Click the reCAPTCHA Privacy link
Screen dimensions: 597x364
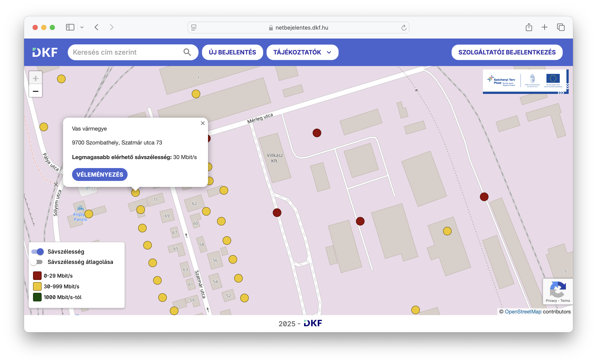551,301
